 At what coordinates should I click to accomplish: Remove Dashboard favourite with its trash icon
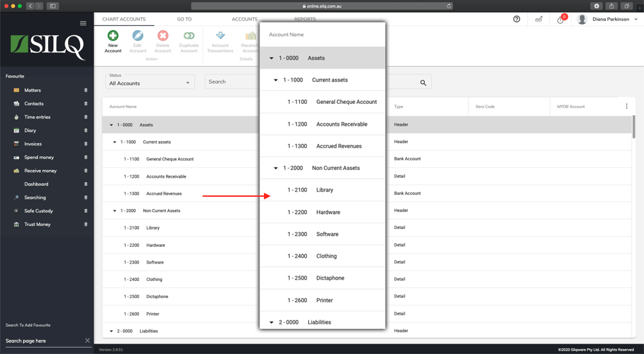point(86,184)
